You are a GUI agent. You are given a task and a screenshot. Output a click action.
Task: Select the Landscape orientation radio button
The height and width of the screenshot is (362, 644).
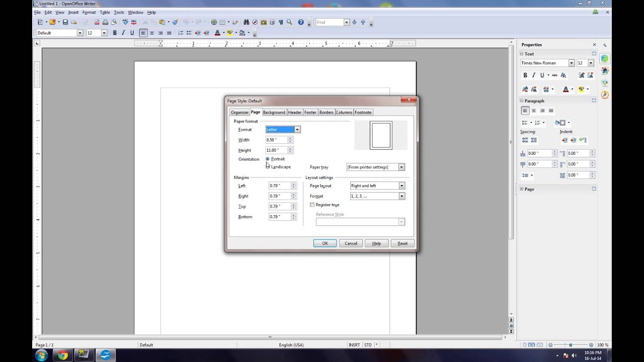(x=268, y=166)
